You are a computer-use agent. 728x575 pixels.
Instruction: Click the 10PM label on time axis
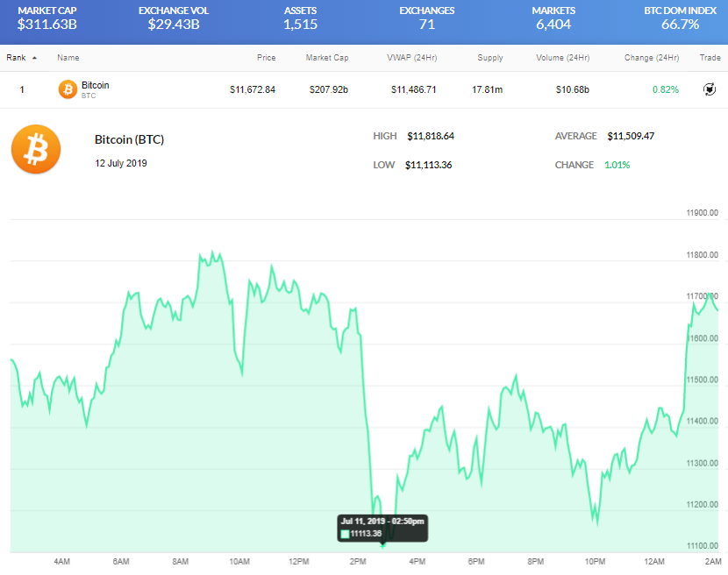tap(595, 562)
